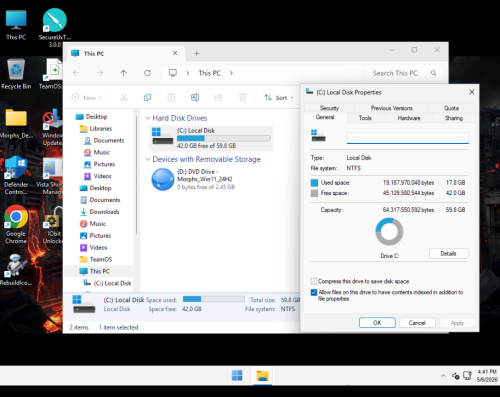This screenshot has height=397, width=500.
Task: Click the Up arrow navigation icon
Action: coord(124,73)
